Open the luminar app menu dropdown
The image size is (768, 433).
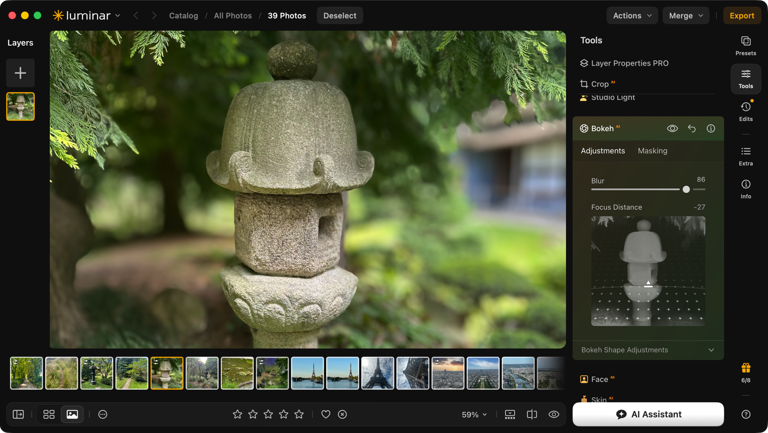pos(86,16)
